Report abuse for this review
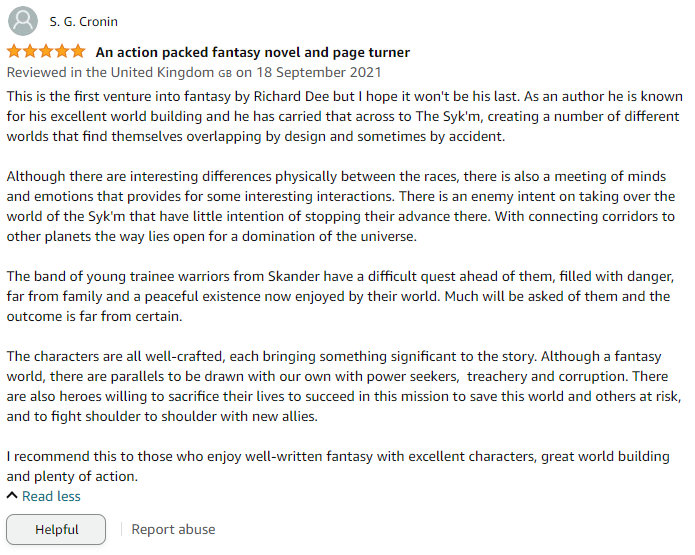 point(173,529)
